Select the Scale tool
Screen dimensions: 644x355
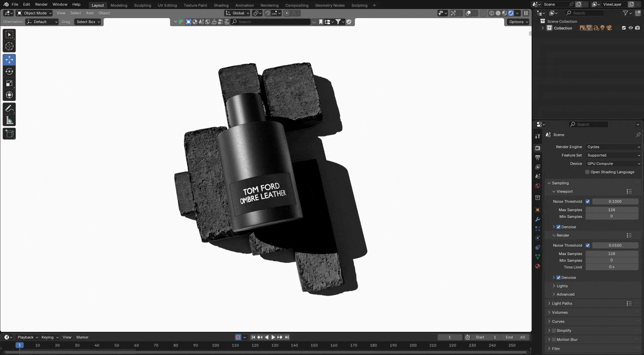tap(9, 83)
